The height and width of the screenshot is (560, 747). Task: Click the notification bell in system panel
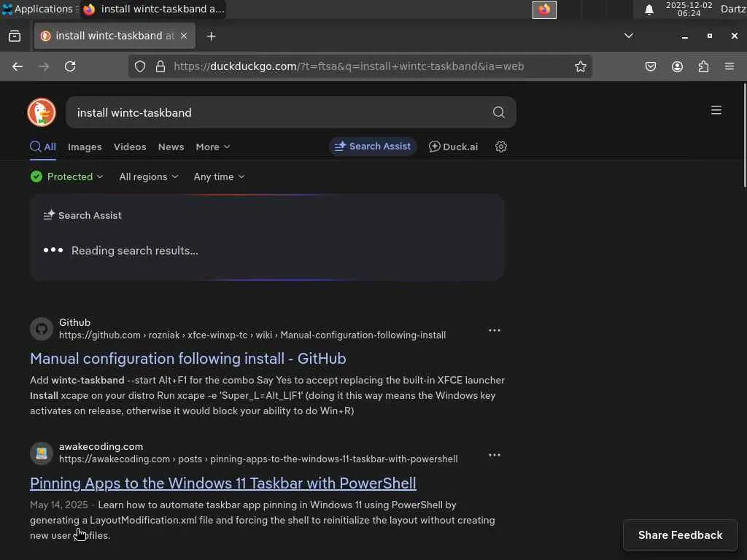649,9
